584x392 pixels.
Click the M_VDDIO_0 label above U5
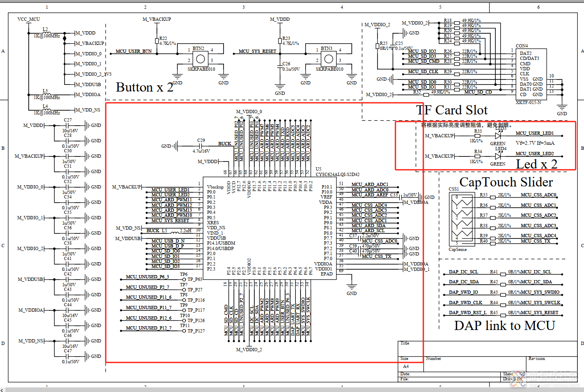click(249, 112)
